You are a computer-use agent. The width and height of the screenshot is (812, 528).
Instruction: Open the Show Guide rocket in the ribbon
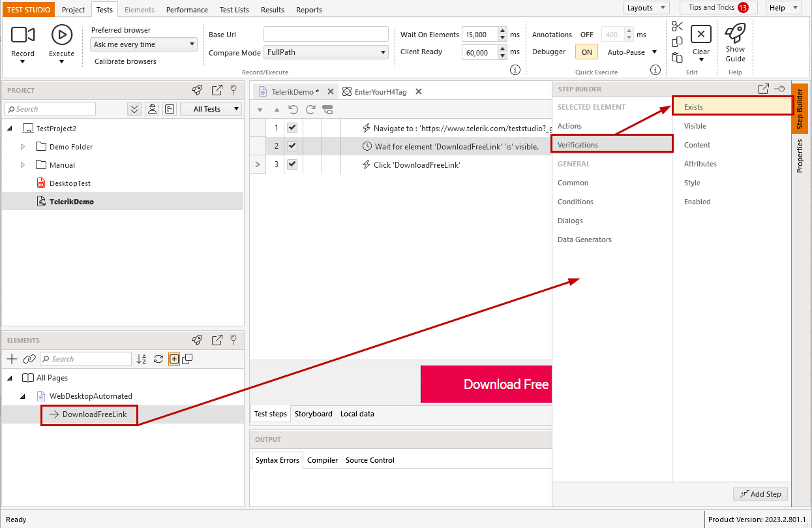tap(735, 32)
